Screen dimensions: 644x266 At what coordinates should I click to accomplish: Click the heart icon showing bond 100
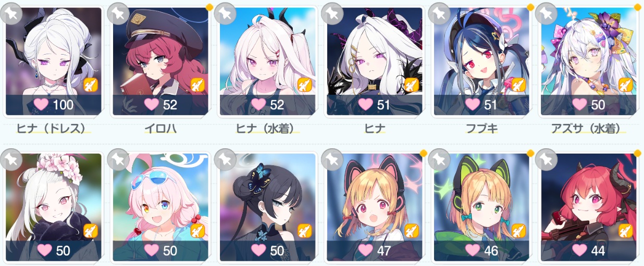coord(41,105)
